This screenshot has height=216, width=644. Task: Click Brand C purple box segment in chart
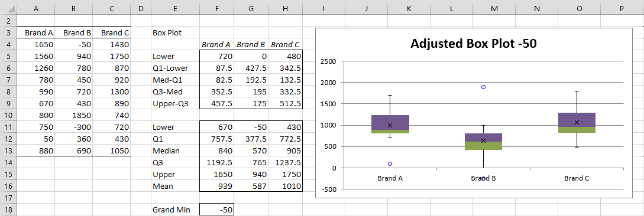[x=577, y=120]
